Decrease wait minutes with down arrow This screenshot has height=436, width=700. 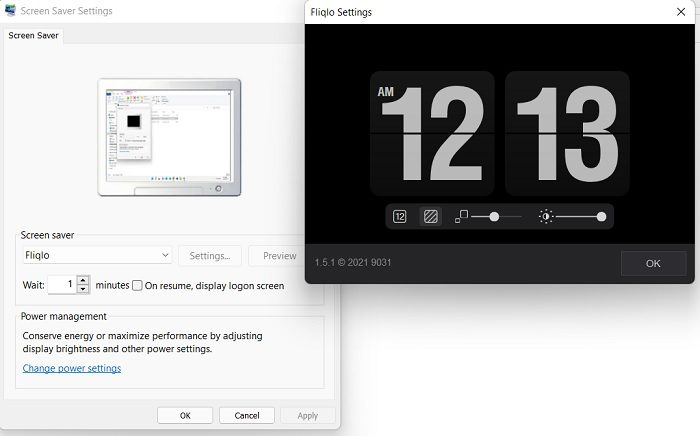83,289
